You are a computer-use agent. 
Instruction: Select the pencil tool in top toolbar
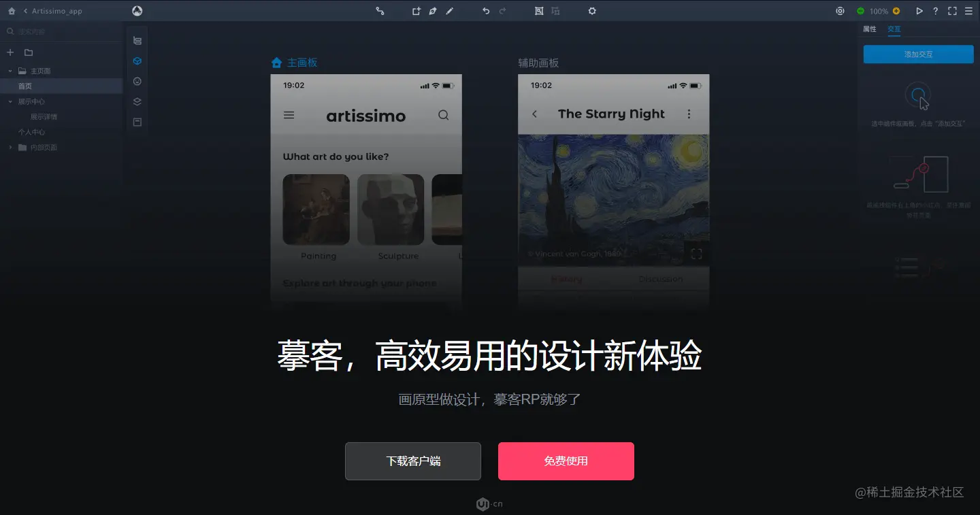(x=449, y=11)
